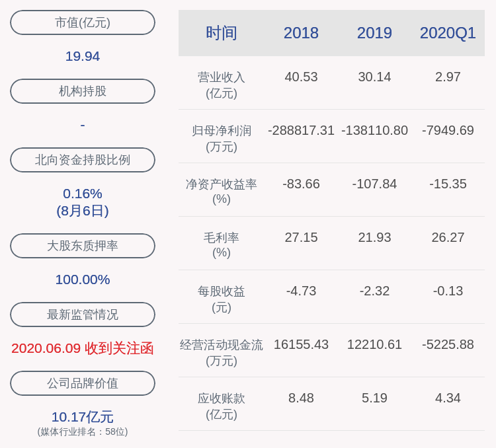Click the cash flow cell 12210.61
The width and height of the screenshot is (496, 448).
coord(374,345)
